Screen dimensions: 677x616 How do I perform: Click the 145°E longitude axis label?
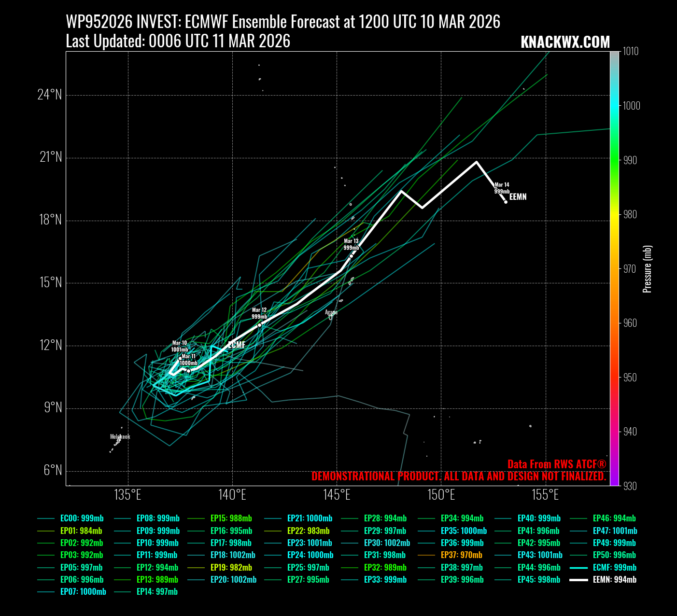[337, 495]
